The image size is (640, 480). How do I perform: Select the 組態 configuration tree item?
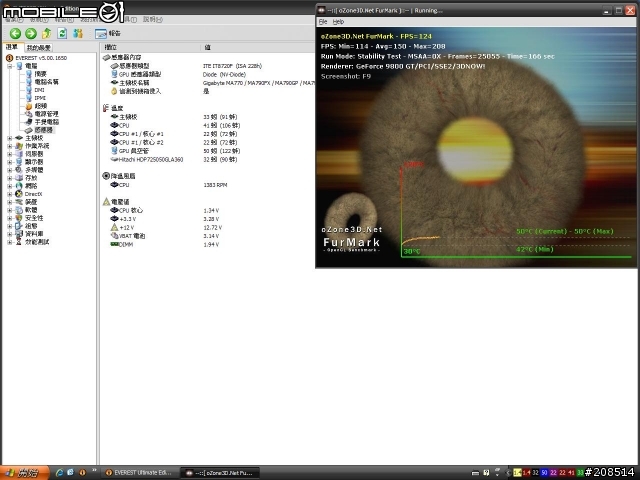pyautogui.click(x=27, y=226)
